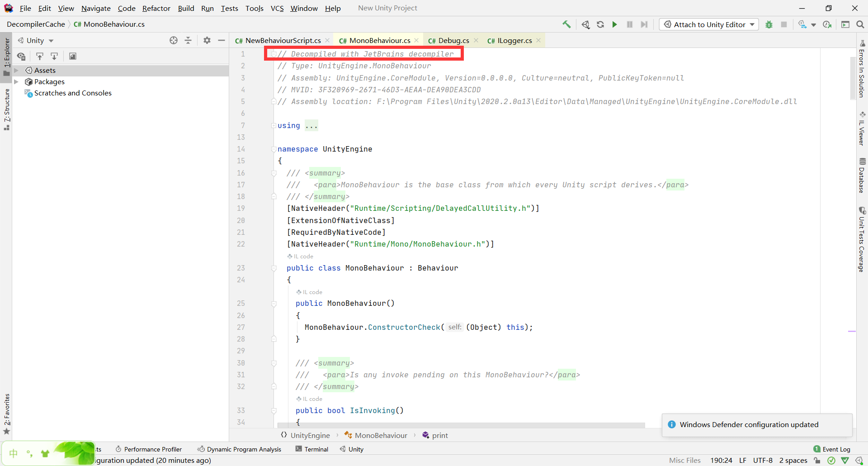Viewport: 868px width, 466px height.
Task: Click the IL code hint above IsInvoking
Action: coord(309,399)
